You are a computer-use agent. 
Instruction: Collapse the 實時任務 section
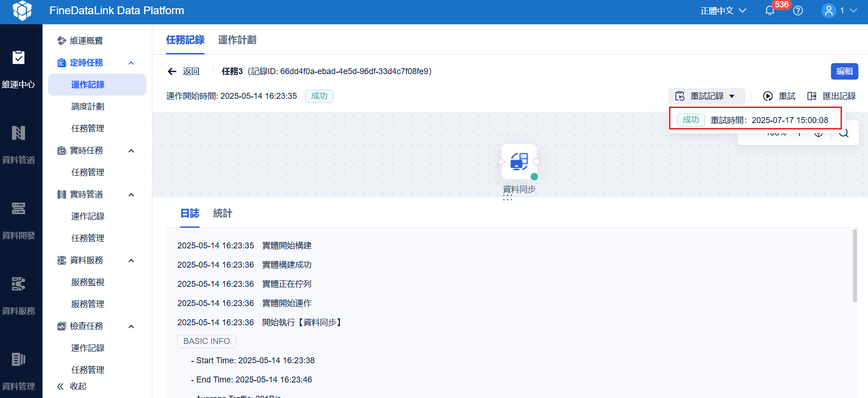click(131, 151)
